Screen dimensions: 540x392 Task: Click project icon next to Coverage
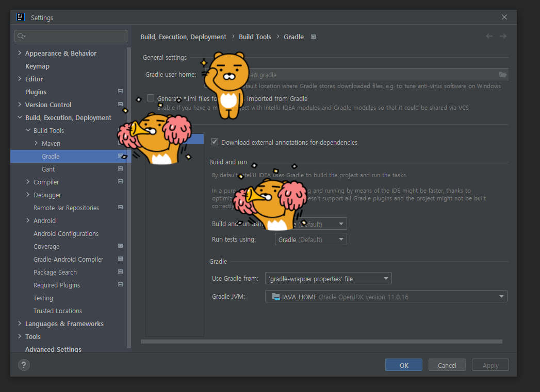point(121,246)
